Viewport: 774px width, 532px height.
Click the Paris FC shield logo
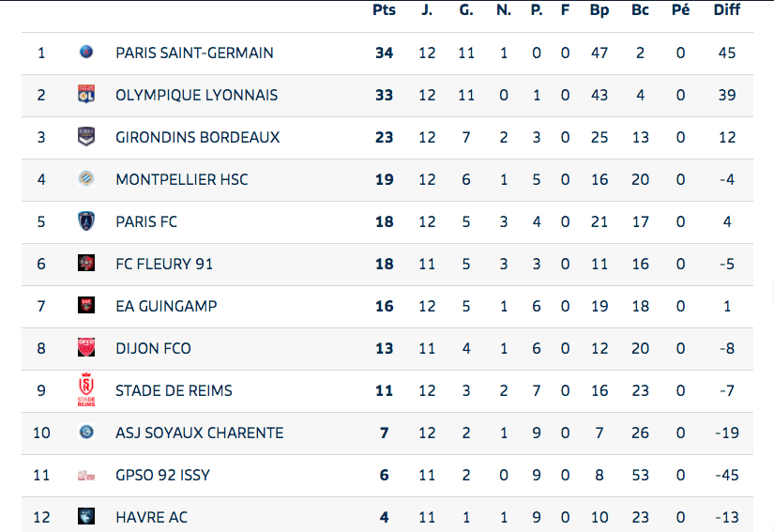click(x=86, y=221)
